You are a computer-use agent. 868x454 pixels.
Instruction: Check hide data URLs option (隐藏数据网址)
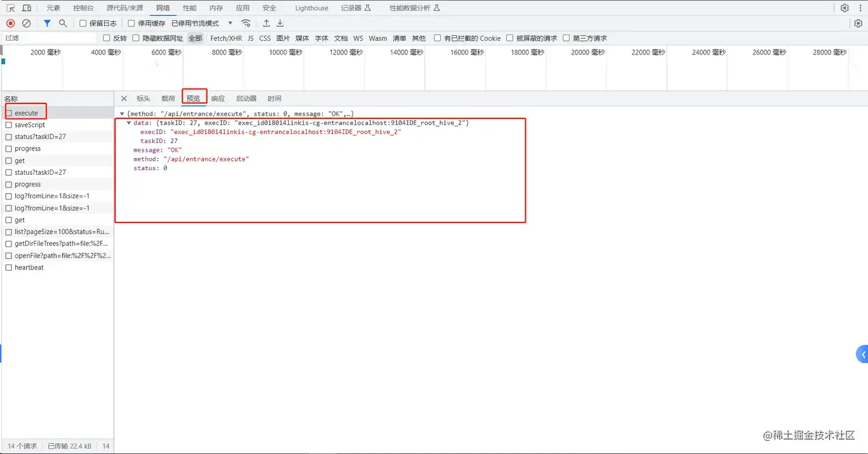click(136, 38)
